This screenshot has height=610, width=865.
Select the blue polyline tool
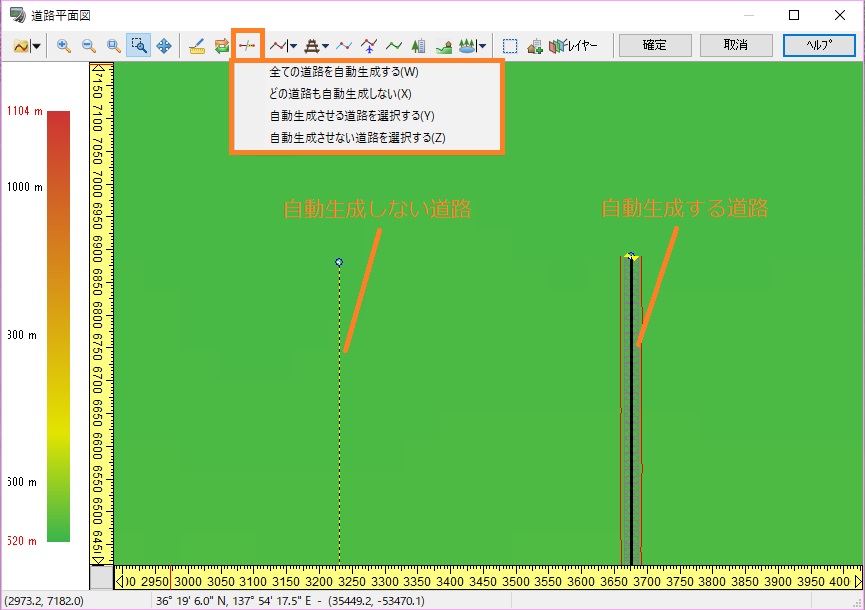click(x=344, y=46)
